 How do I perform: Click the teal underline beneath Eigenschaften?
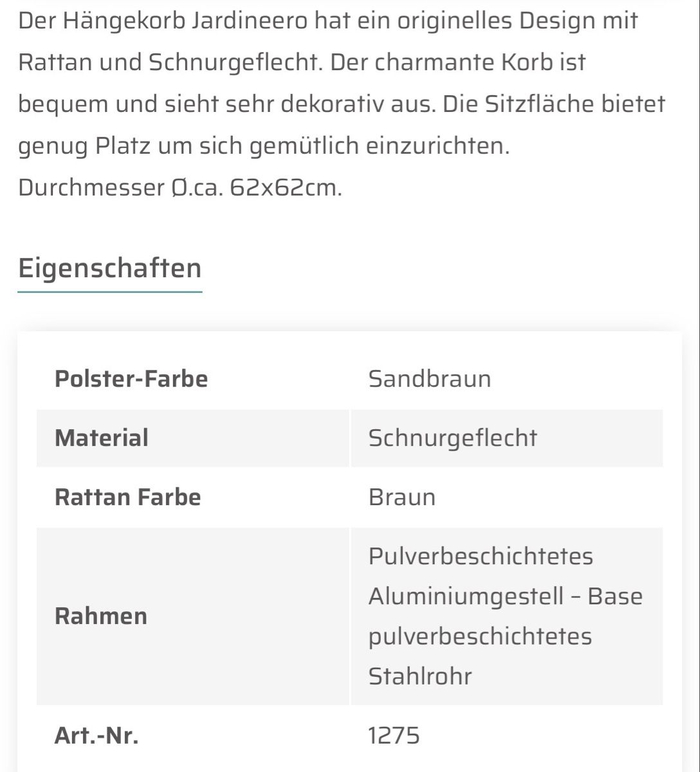click(x=110, y=291)
